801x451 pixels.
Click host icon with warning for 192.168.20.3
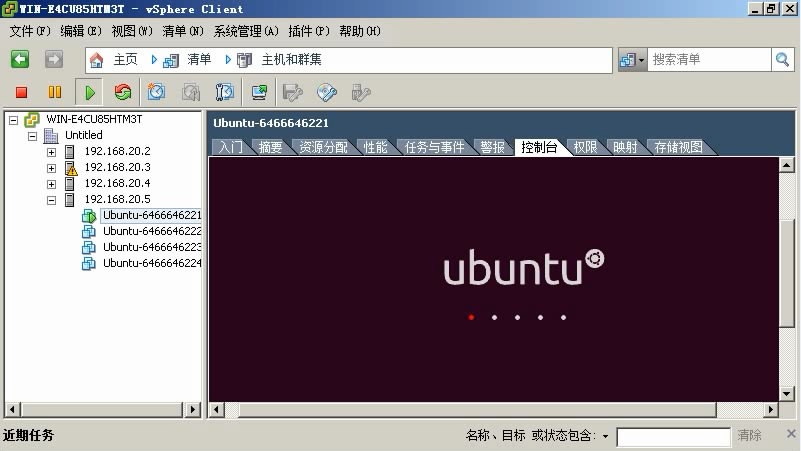[71, 168]
